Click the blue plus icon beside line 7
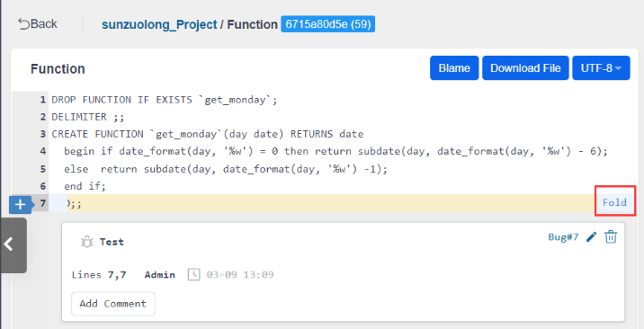The width and height of the screenshot is (644, 329). tap(20, 204)
